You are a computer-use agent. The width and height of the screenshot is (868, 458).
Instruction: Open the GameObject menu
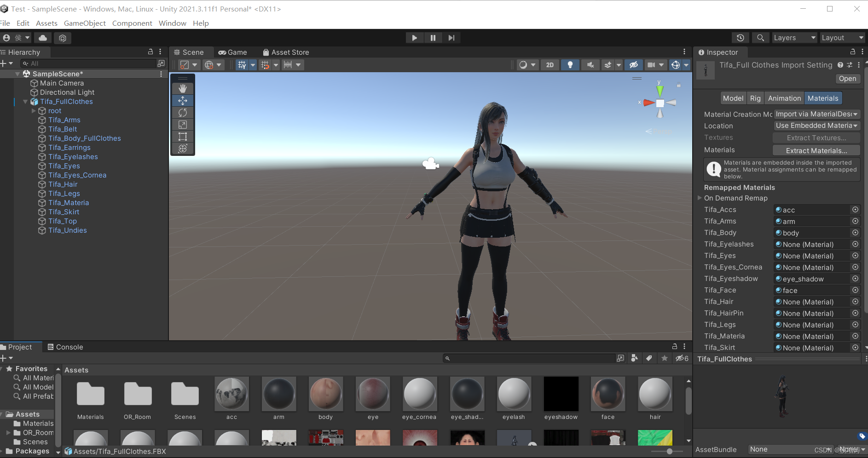point(85,23)
